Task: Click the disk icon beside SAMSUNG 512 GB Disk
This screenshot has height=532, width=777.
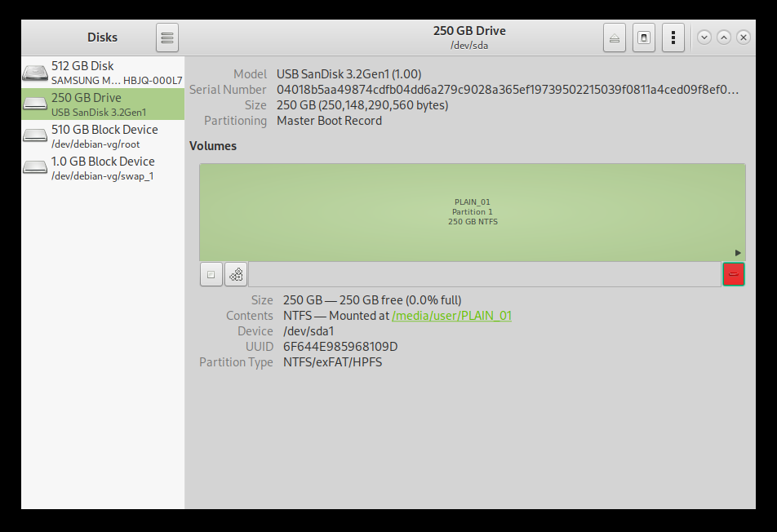Action: (x=35, y=72)
